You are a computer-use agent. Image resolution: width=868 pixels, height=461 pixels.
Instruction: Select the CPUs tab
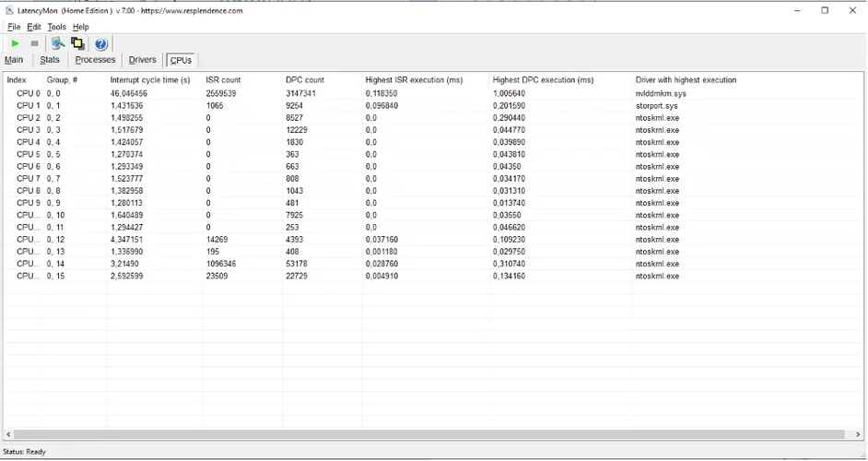(x=181, y=61)
